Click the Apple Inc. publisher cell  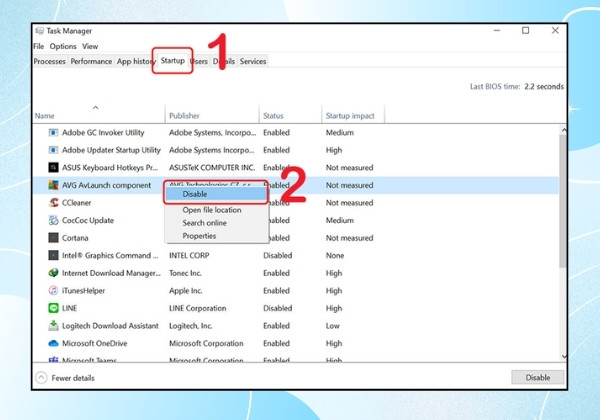[x=186, y=291]
